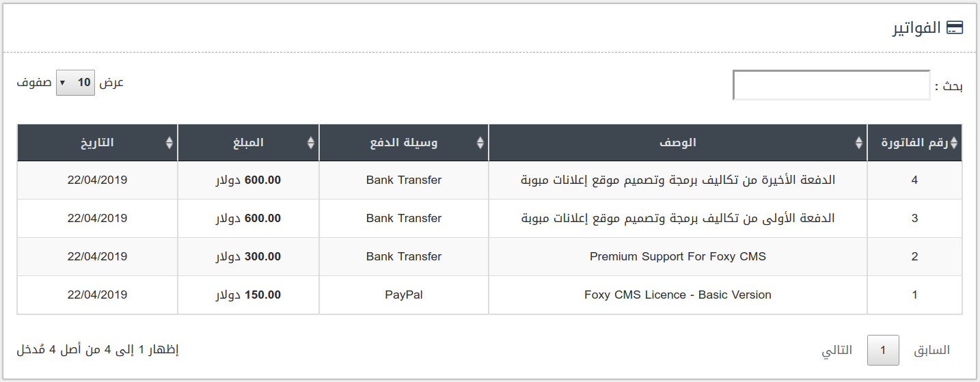
Task: Select row Foxy CMS Licence - Basic Version
Action: [489, 295]
